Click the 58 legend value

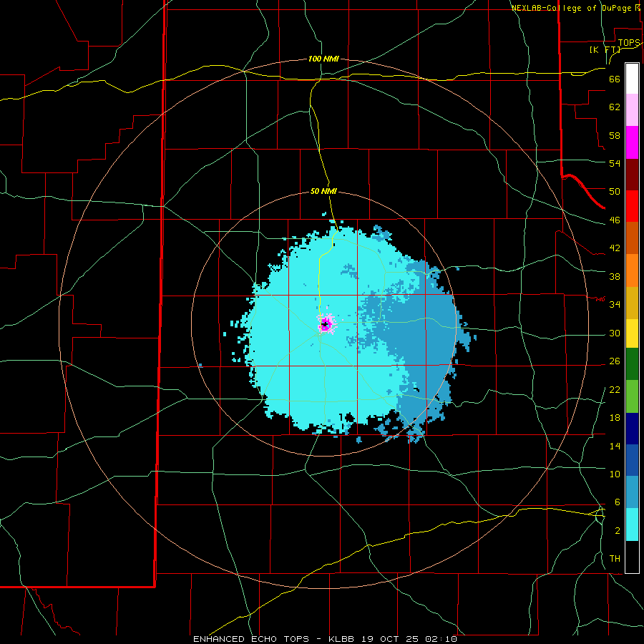[x=615, y=135]
